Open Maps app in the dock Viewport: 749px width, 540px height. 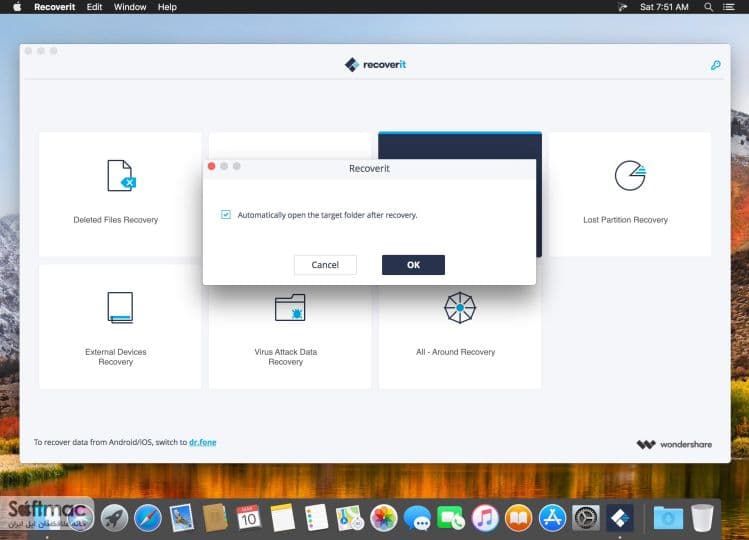[x=350, y=518]
